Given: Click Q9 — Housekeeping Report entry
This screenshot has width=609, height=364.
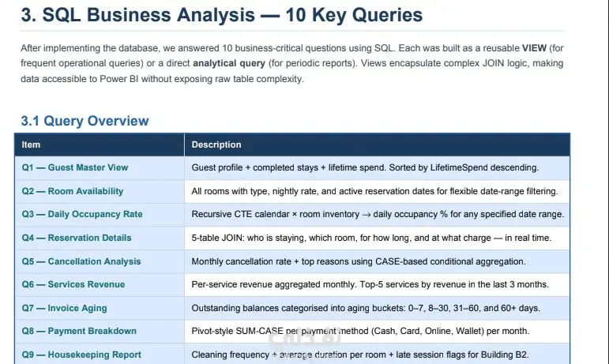Looking at the screenshot, I should [x=81, y=355].
